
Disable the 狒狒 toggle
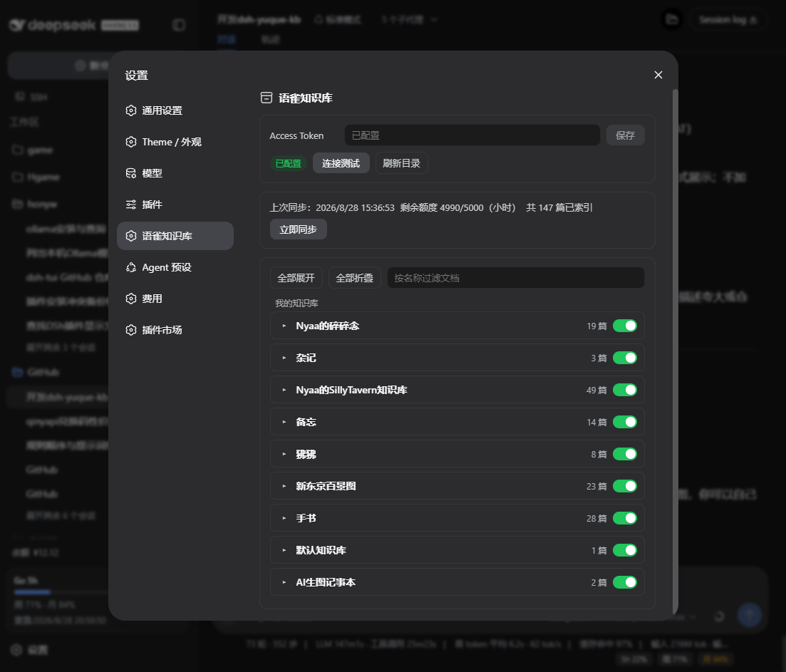tap(624, 454)
